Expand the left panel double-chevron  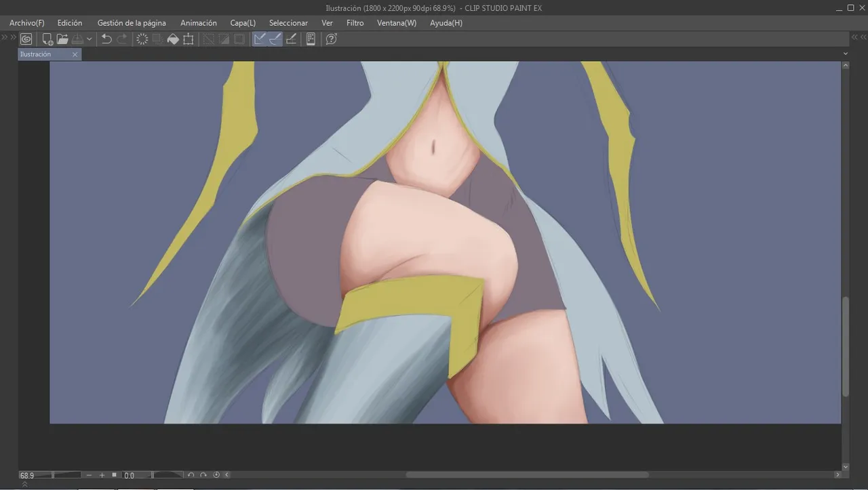[4, 37]
